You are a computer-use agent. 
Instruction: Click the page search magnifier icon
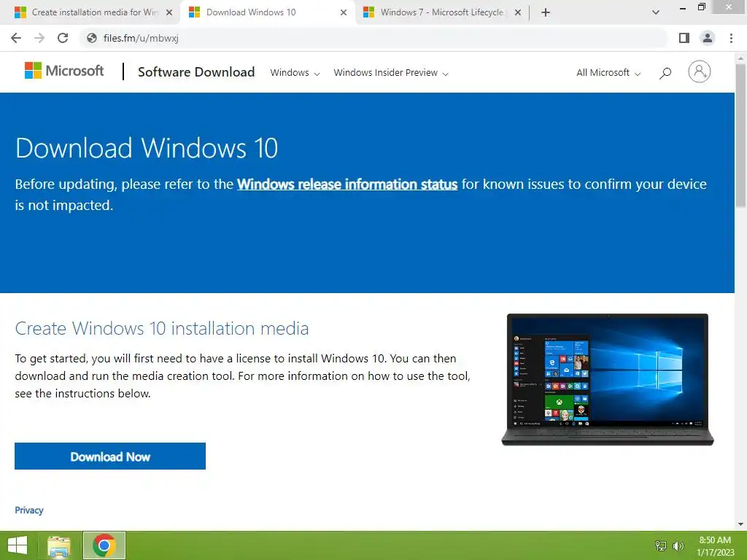(x=665, y=73)
